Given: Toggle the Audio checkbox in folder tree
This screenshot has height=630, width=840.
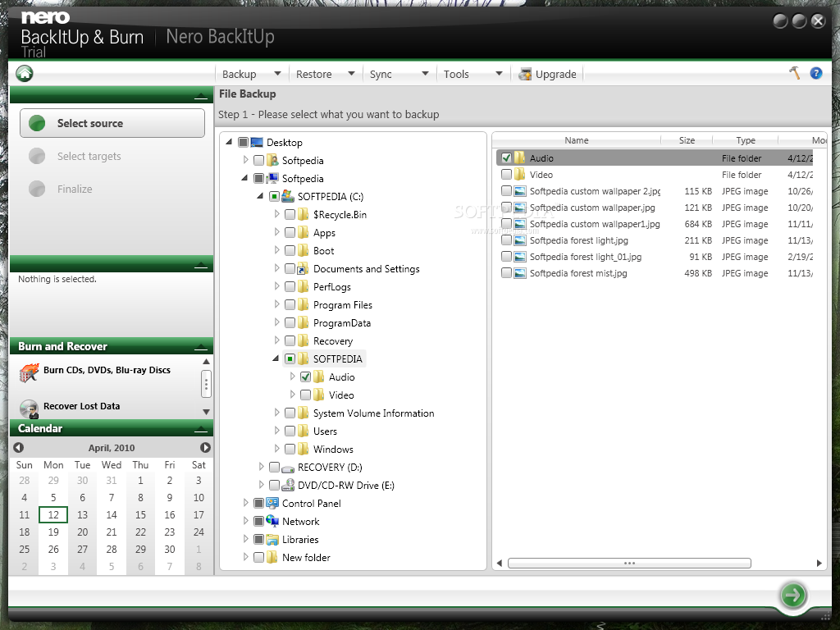Looking at the screenshot, I should click(305, 377).
